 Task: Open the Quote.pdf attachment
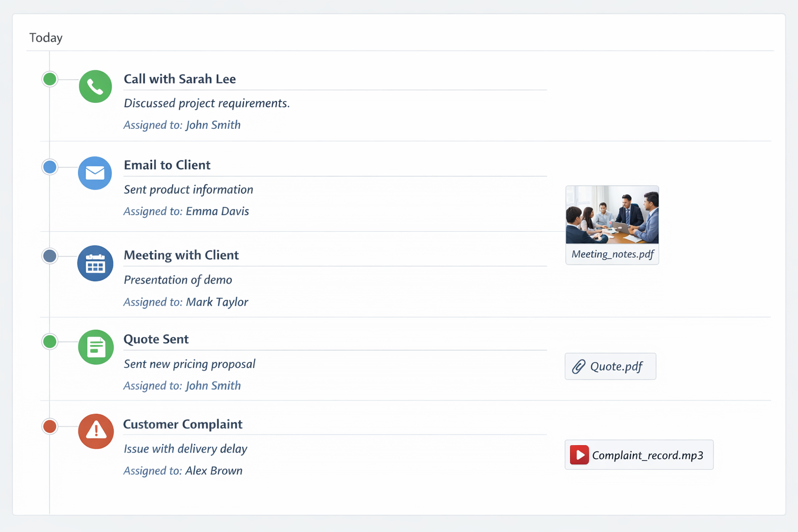pyautogui.click(x=616, y=367)
